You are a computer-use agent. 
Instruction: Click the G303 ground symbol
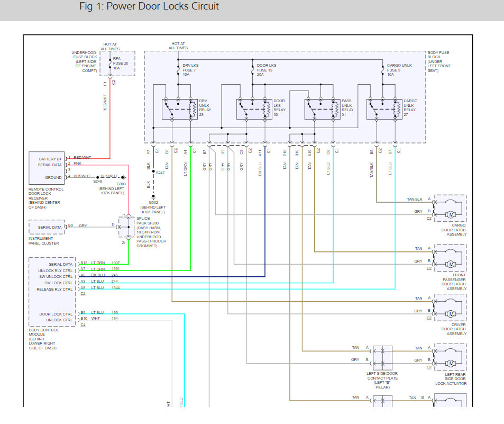[x=124, y=177]
